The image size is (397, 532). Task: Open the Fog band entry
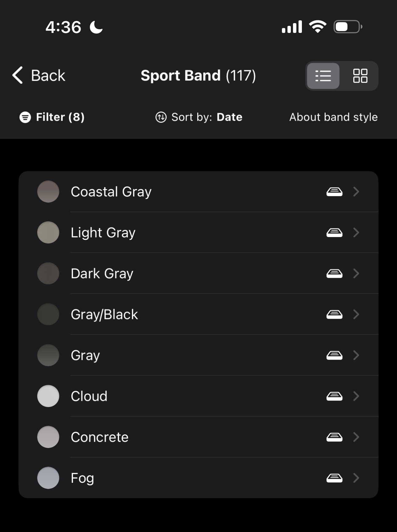(82, 478)
